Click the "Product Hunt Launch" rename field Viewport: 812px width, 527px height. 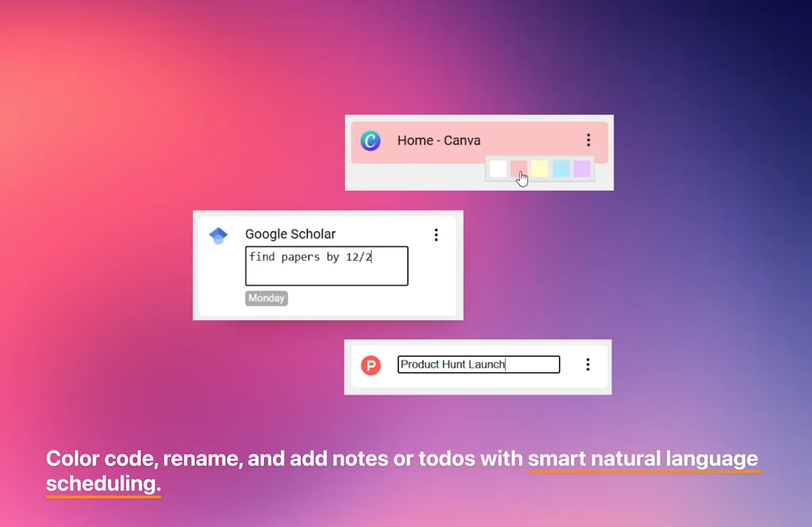[478, 365]
